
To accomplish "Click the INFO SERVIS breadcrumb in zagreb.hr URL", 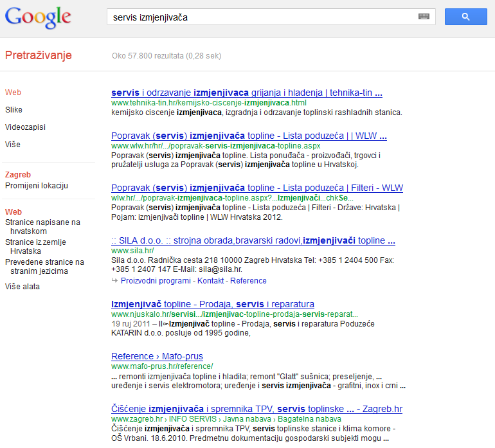I will click(x=193, y=419).
